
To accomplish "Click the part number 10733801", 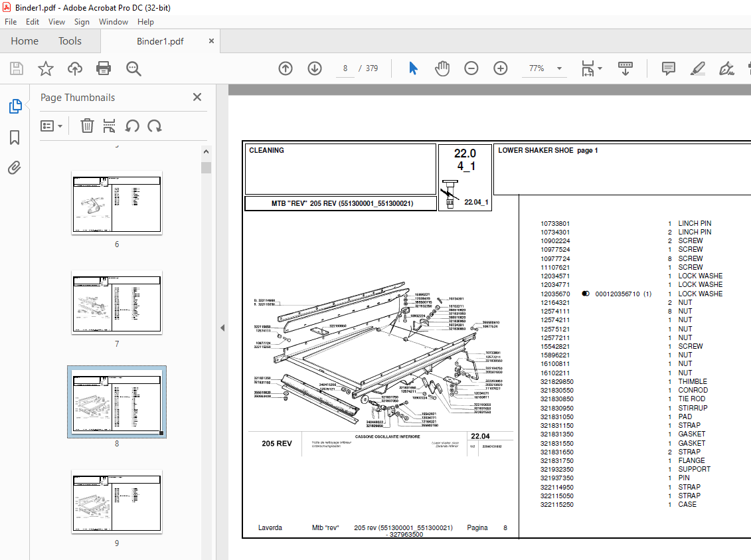I will [555, 224].
